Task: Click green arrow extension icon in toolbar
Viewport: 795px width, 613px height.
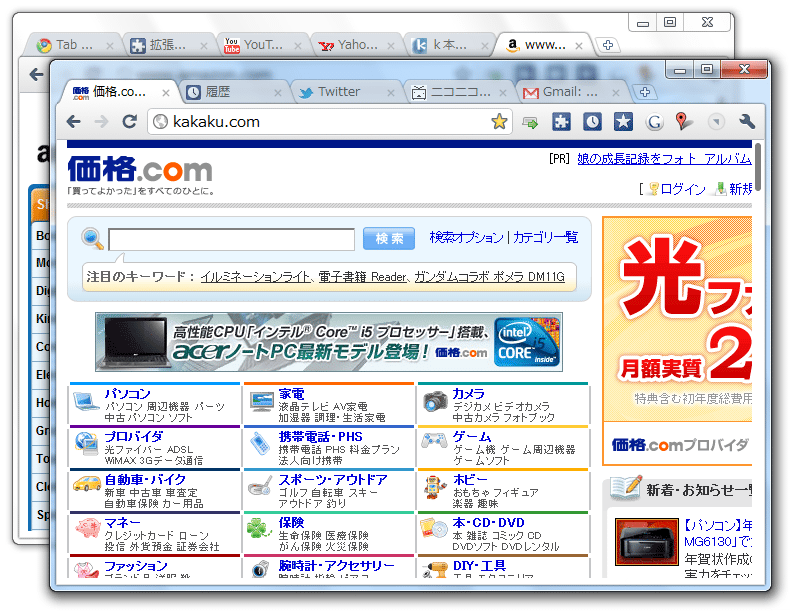Action: coord(530,122)
